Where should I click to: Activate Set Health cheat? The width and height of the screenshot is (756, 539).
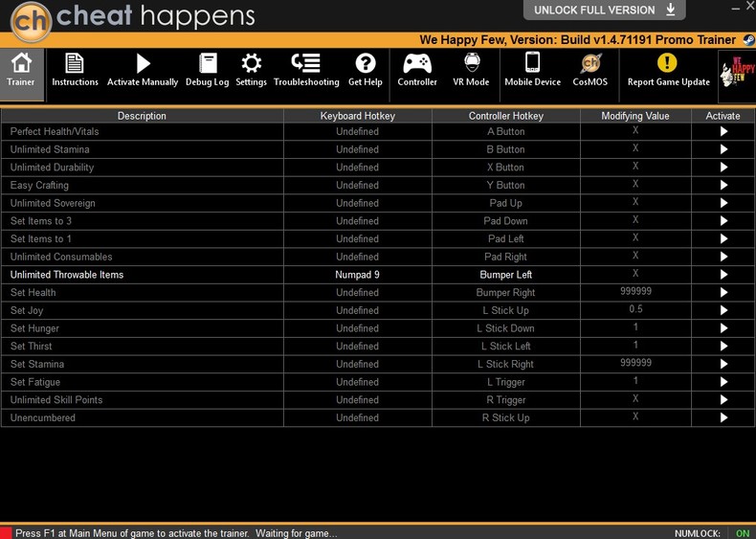click(x=723, y=292)
